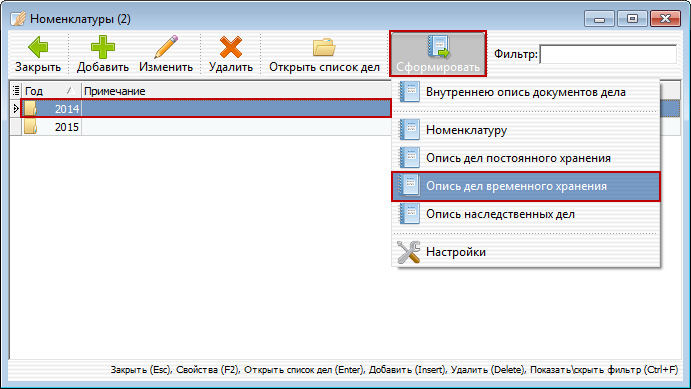The image size is (691, 389).
Task: Select Номенклатуру from the menu
Action: point(525,130)
